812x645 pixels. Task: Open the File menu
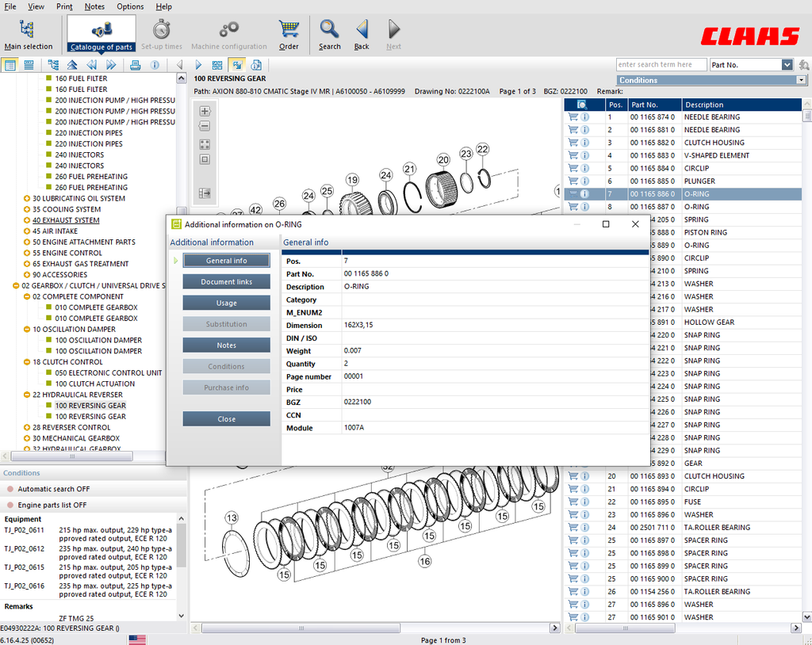click(10, 6)
